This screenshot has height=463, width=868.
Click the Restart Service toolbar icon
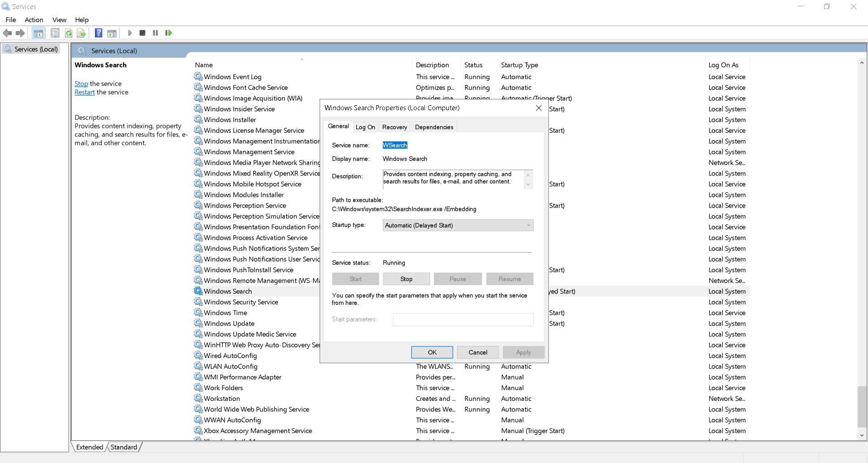169,33
